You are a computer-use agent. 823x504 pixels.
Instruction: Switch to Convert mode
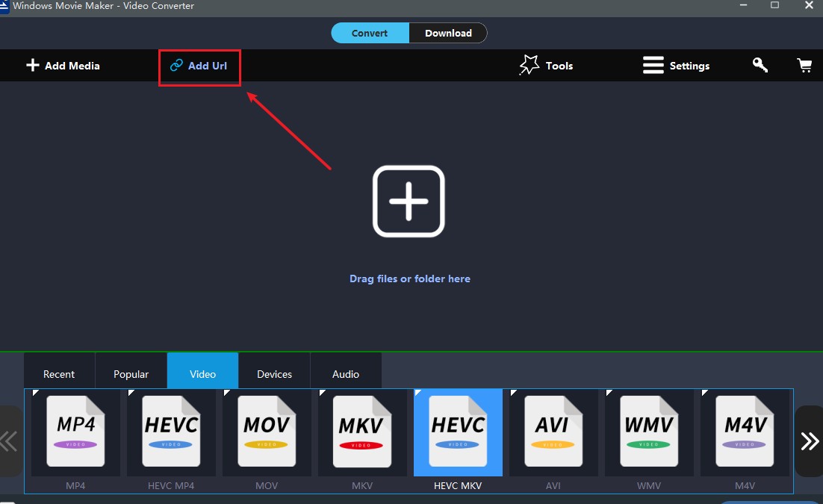point(370,33)
